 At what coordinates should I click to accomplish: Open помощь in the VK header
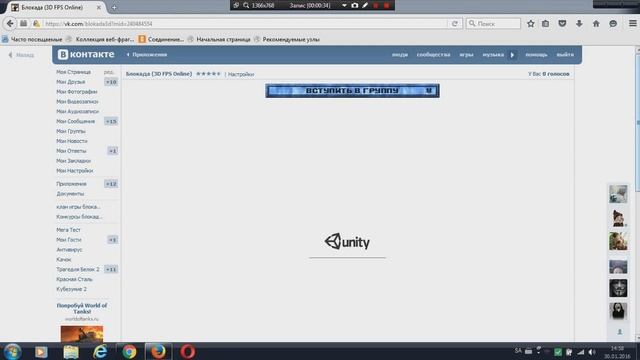[x=536, y=55]
